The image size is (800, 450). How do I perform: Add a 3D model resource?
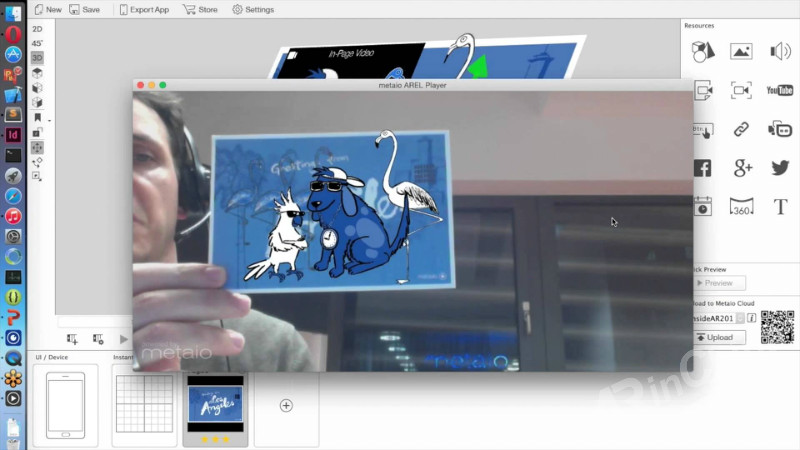703,52
